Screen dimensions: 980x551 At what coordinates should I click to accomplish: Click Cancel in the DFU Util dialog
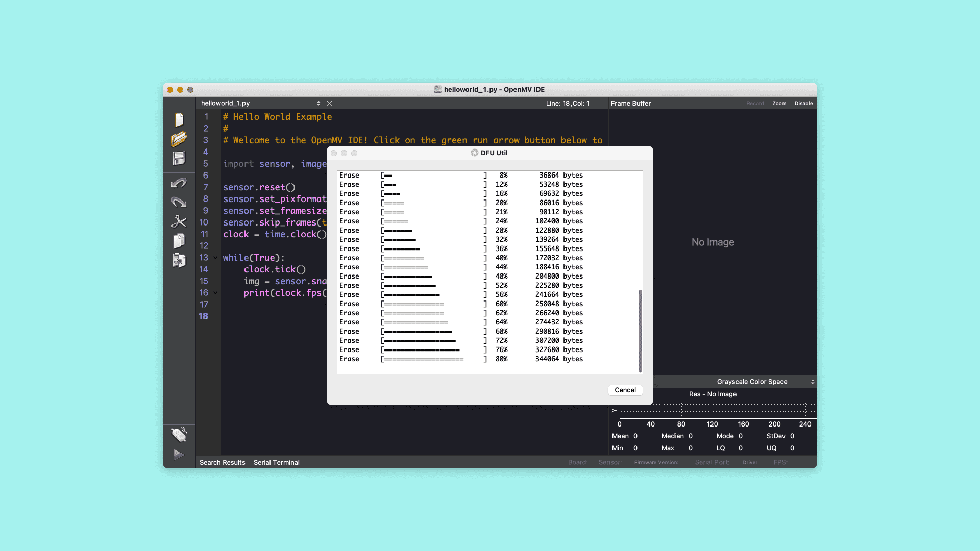click(x=625, y=390)
